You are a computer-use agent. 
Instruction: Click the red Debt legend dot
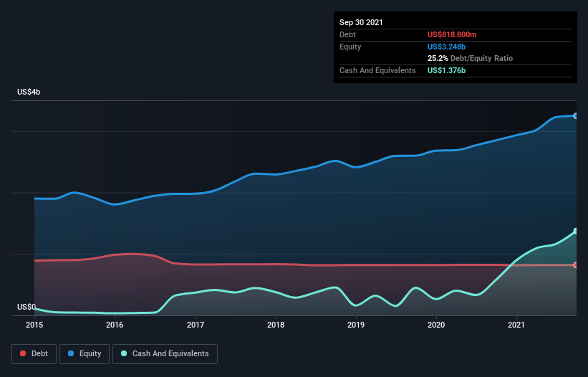23,353
